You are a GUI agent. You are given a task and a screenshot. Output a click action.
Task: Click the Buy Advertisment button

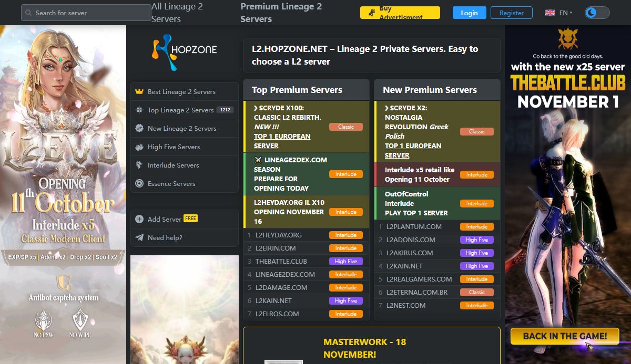pyautogui.click(x=400, y=13)
